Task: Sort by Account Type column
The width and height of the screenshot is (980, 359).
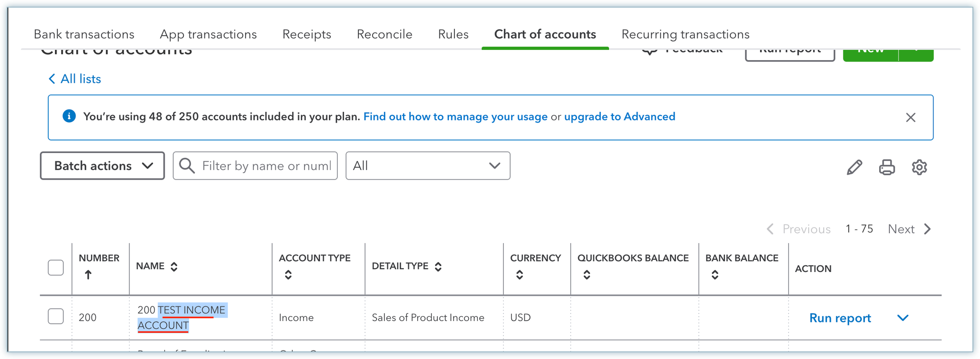Action: (x=288, y=275)
